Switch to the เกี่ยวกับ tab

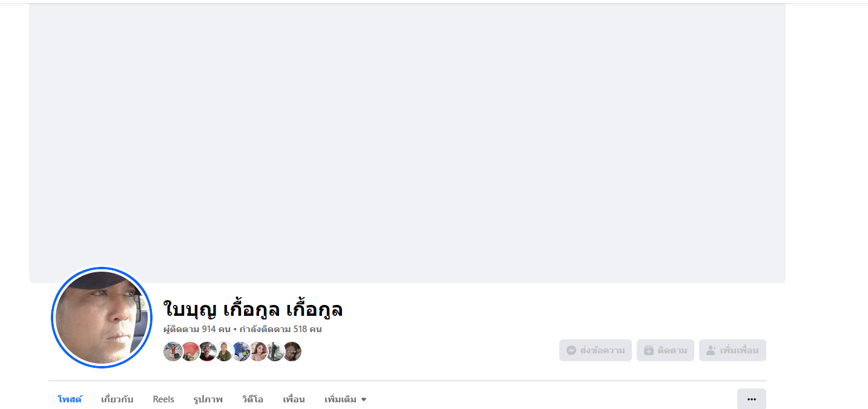(117, 399)
